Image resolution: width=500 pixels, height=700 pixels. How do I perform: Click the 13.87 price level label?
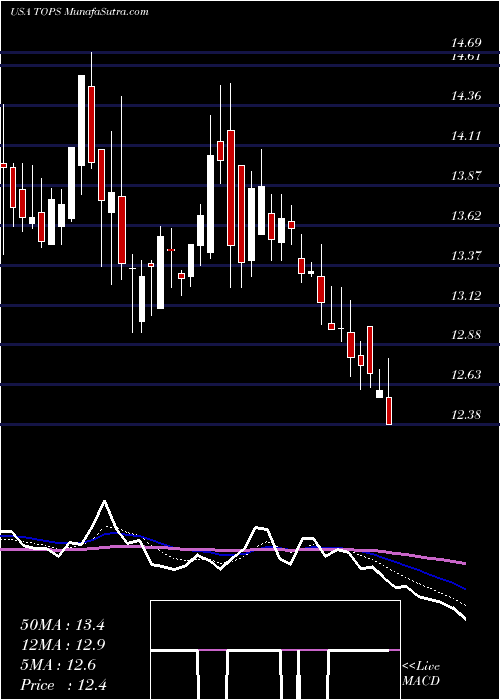pyautogui.click(x=466, y=175)
